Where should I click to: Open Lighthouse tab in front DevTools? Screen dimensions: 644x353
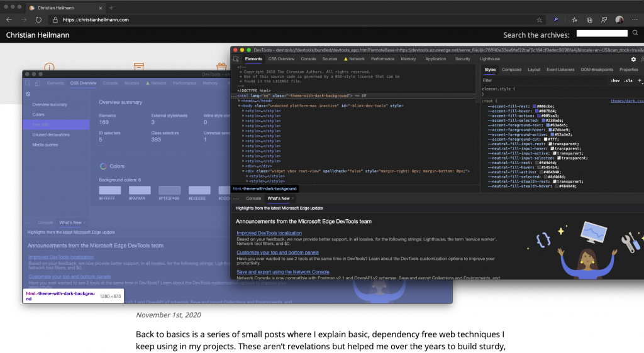(x=489, y=59)
